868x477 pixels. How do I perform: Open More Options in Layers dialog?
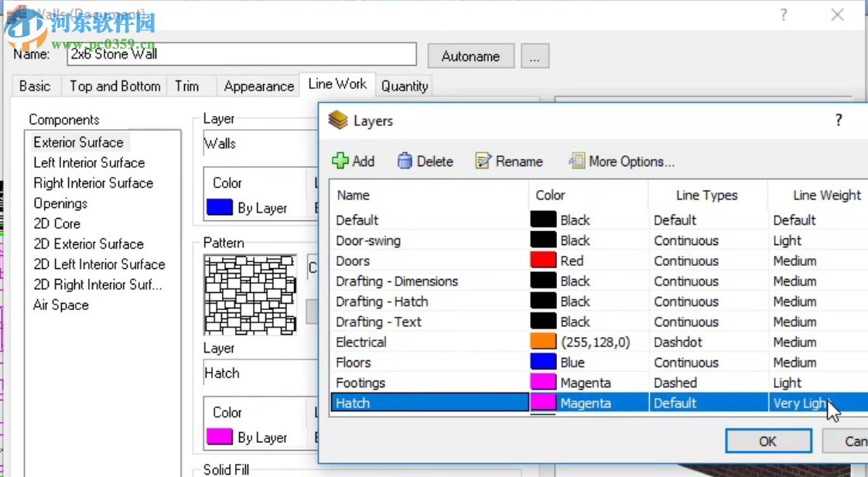click(621, 161)
